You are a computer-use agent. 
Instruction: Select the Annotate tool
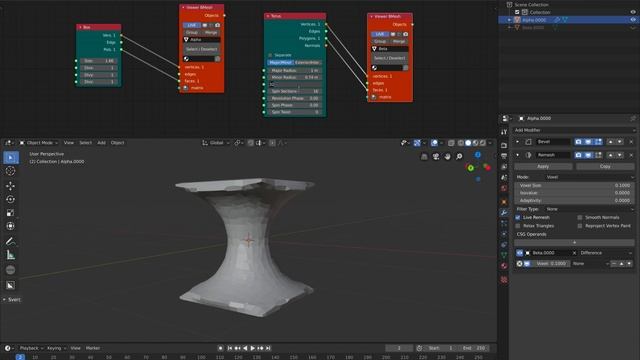[11, 242]
